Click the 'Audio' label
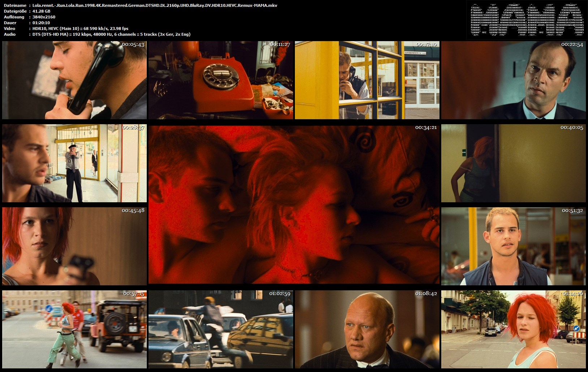Viewport: 588px width, 372px height. tap(10, 34)
